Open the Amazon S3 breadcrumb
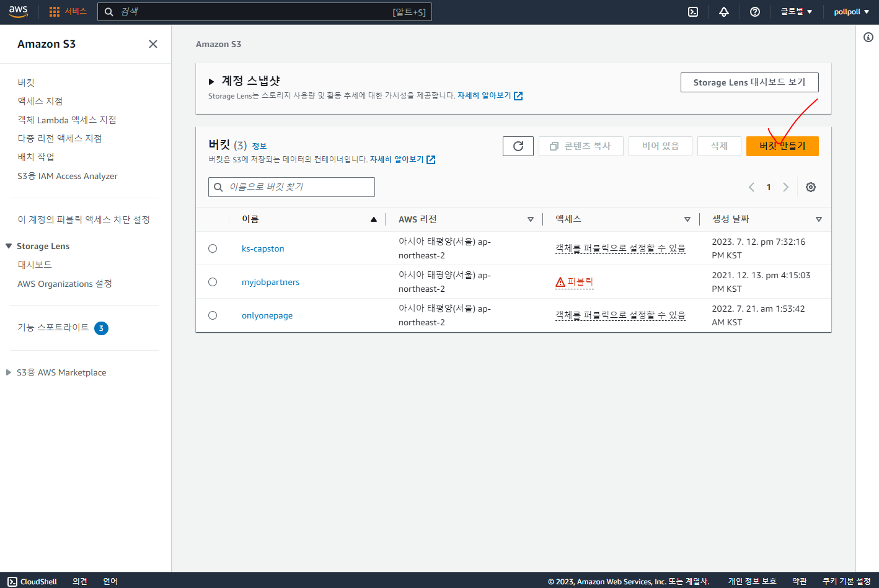The image size is (879, 588). click(x=218, y=44)
